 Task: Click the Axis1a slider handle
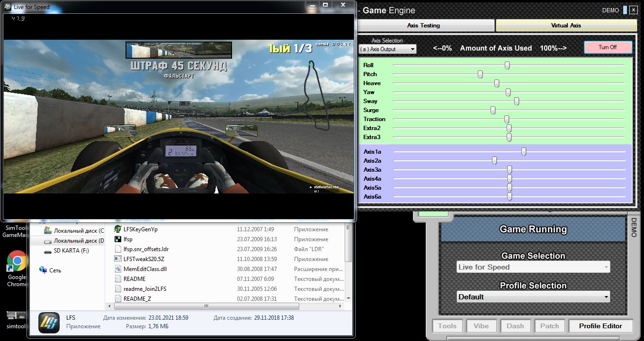[523, 151]
